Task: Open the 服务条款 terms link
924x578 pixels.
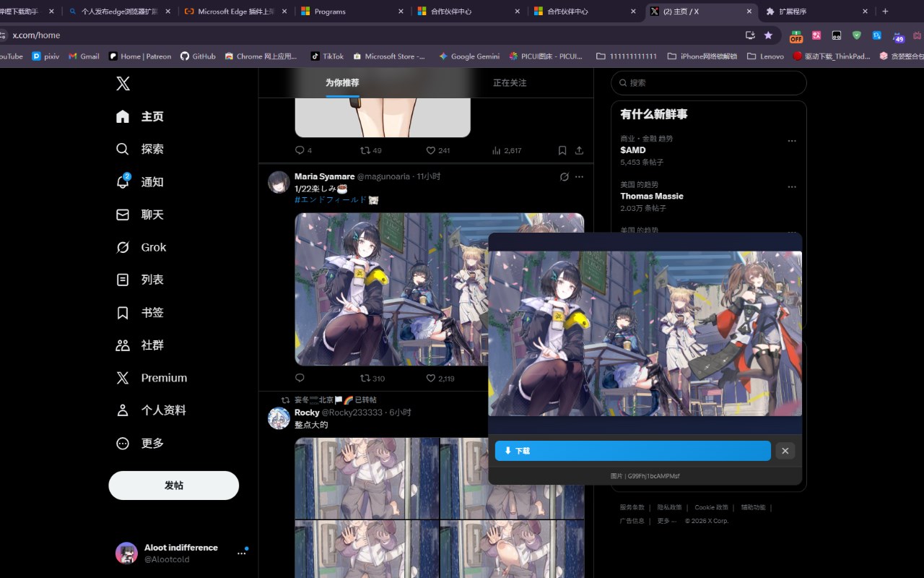Action: click(x=632, y=507)
